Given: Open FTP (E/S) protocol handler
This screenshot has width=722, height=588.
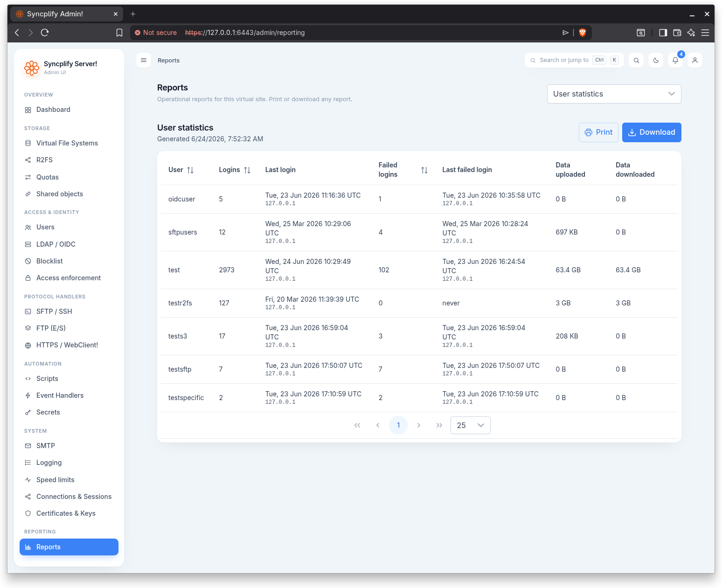Looking at the screenshot, I should pyautogui.click(x=69, y=328).
